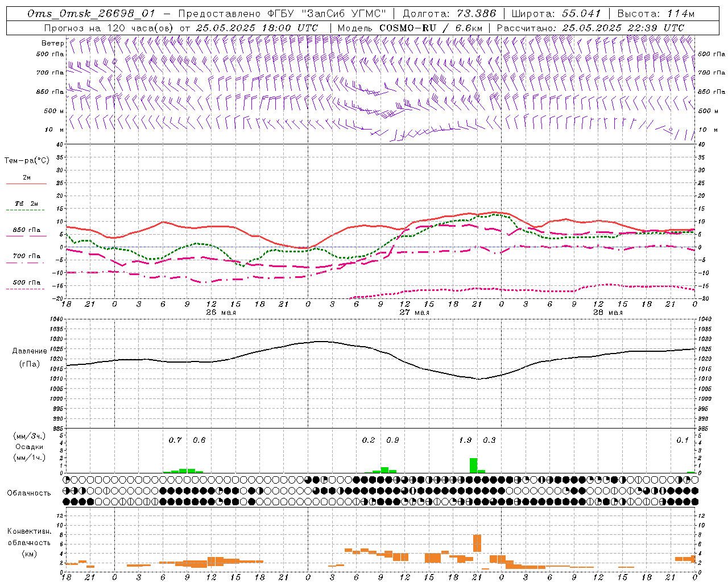Click the (мм/1ч.) unit label
The image size is (728, 582).
(29, 458)
